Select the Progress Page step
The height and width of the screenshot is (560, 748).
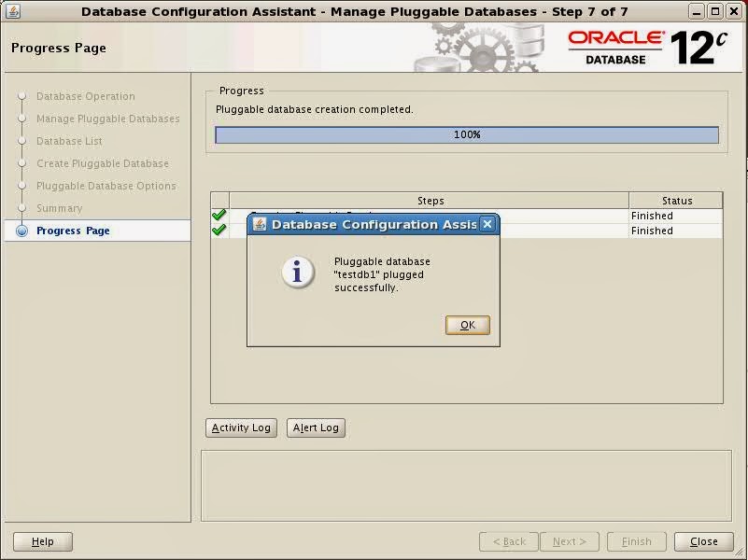[98, 231]
